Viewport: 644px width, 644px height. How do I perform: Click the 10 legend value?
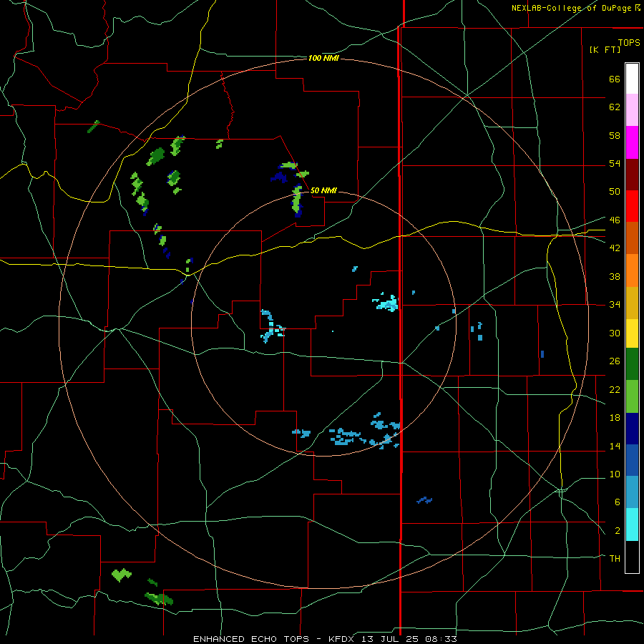click(x=615, y=474)
